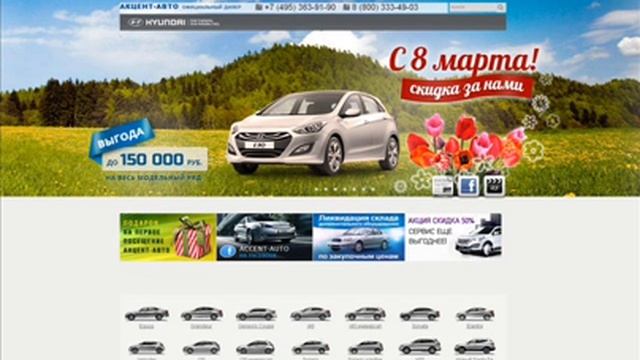Select the i40 универсал car model

coord(365,317)
